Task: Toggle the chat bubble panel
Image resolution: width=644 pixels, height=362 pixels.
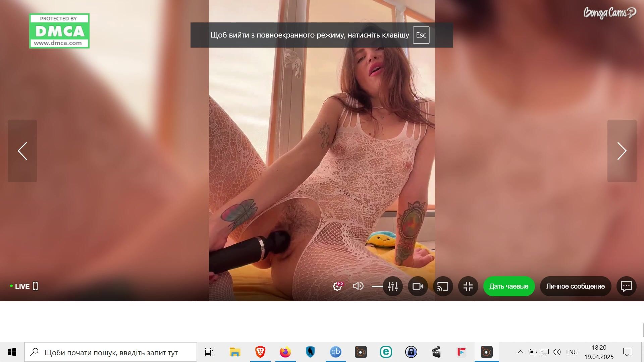Action: click(x=626, y=286)
